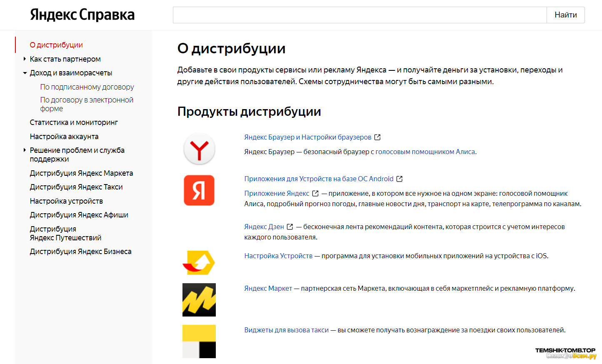Image resolution: width=602 pixels, height=364 pixels.
Task: Open the Яндекс Дзен link
Action: tap(264, 227)
